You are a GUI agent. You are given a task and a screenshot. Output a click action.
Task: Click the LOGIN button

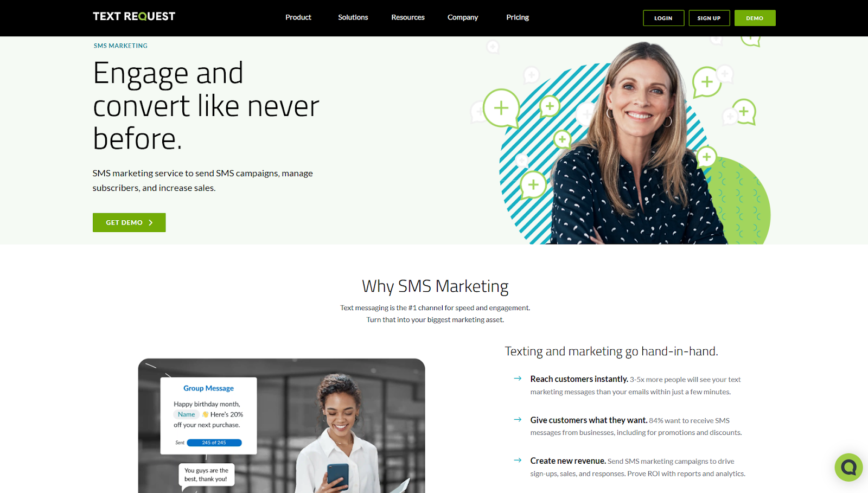click(663, 18)
